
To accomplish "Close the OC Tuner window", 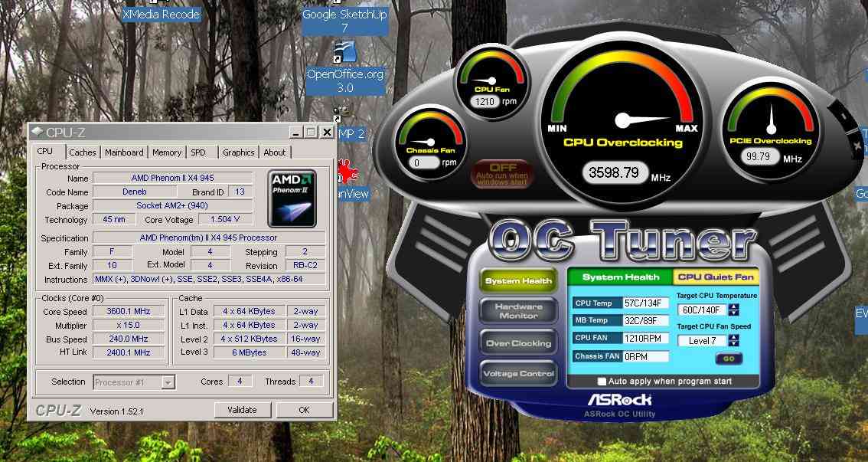I will [x=857, y=146].
